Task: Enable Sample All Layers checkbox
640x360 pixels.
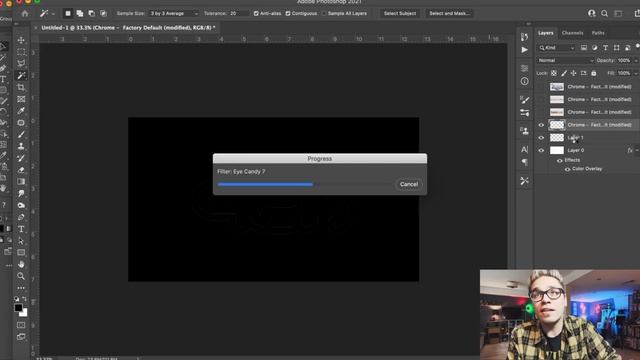Action: 324,13
